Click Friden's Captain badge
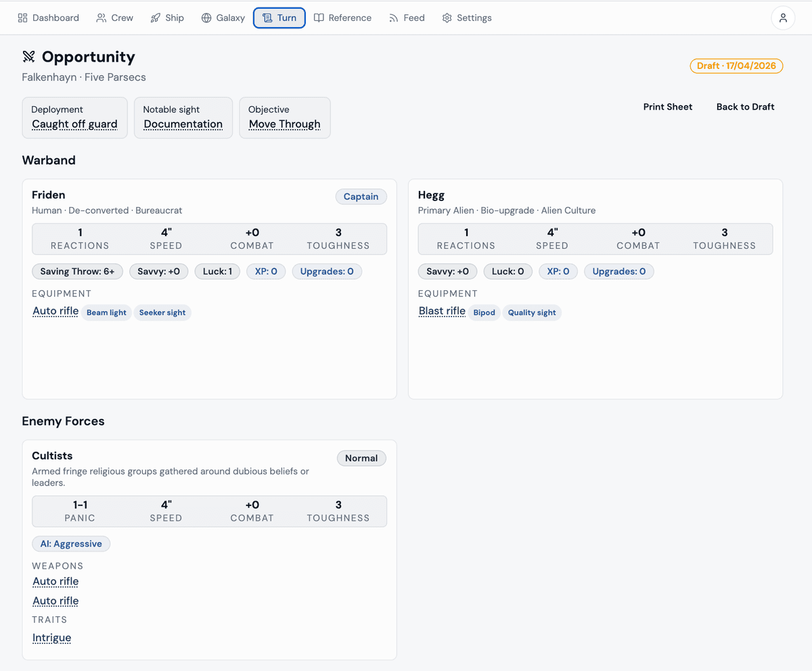 (361, 197)
